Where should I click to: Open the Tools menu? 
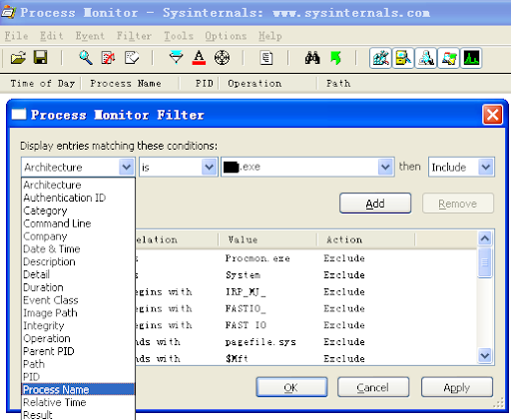(179, 36)
